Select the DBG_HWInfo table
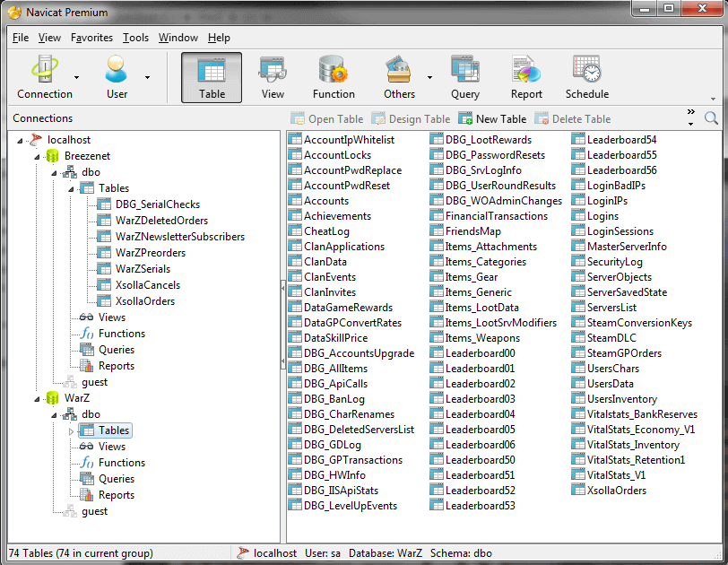Viewport: 728px width, 565px height. pos(334,476)
